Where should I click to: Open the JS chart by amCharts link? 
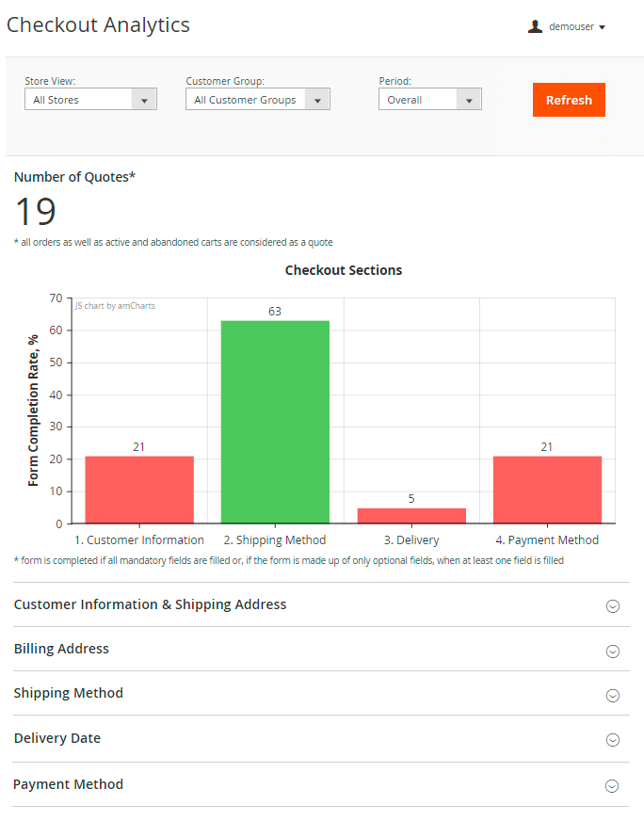click(115, 306)
